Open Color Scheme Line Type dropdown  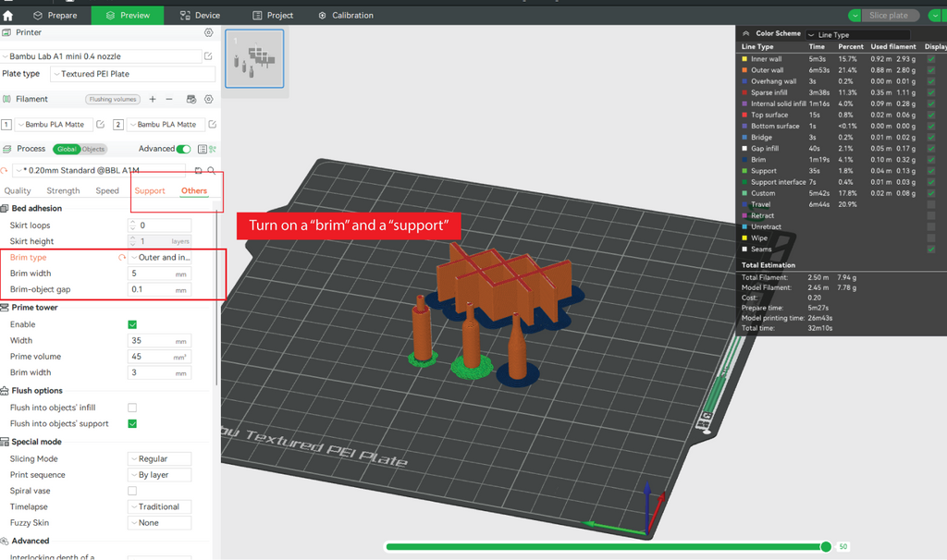857,35
